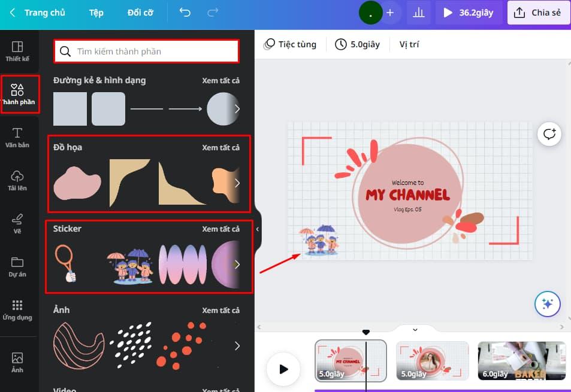Open the Tệp menu
The image size is (571, 392).
[x=96, y=12]
